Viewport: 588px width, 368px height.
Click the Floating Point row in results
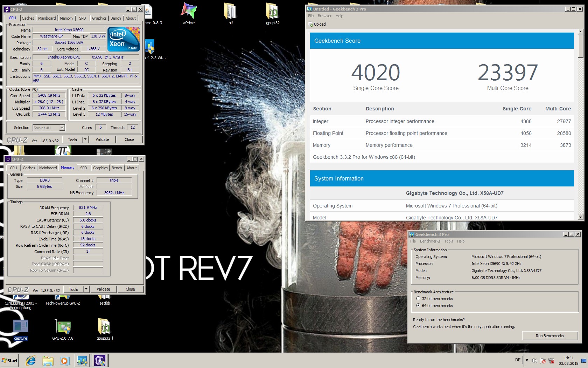(x=442, y=133)
